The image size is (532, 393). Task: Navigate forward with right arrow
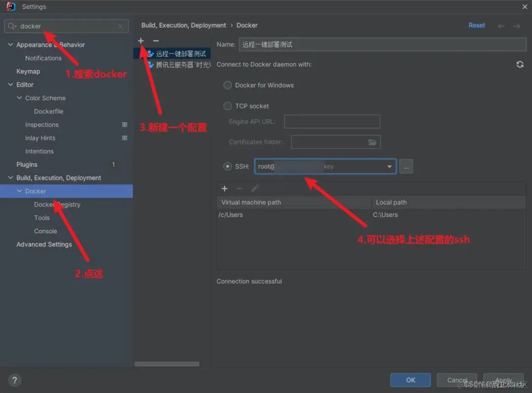coord(516,26)
